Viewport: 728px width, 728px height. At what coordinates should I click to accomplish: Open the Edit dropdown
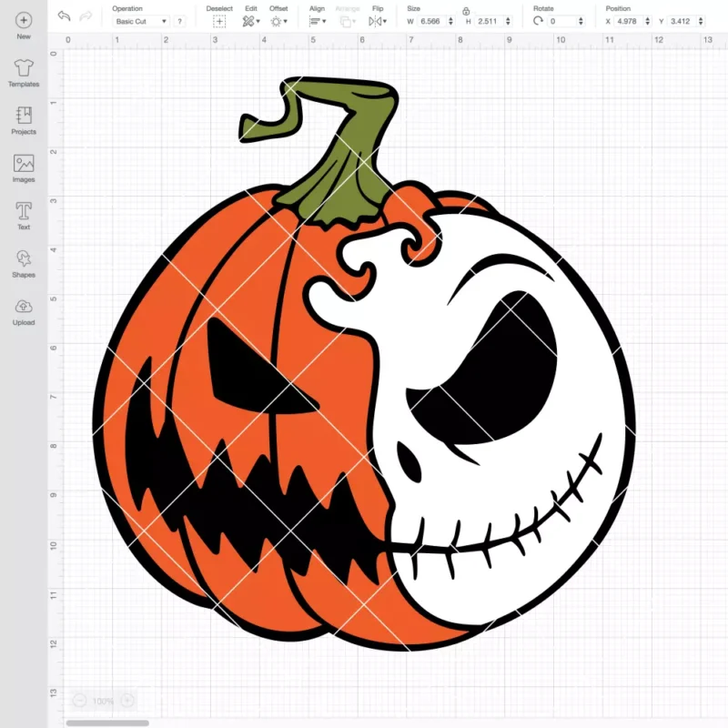point(251,21)
